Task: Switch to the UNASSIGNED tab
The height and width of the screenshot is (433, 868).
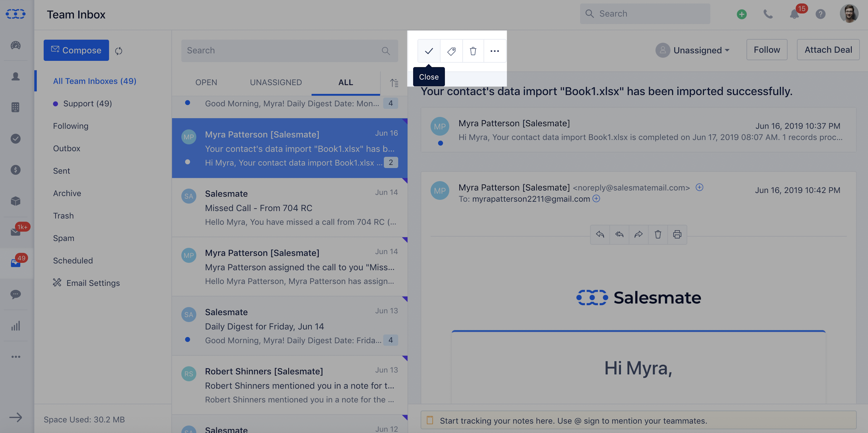Action: point(276,82)
